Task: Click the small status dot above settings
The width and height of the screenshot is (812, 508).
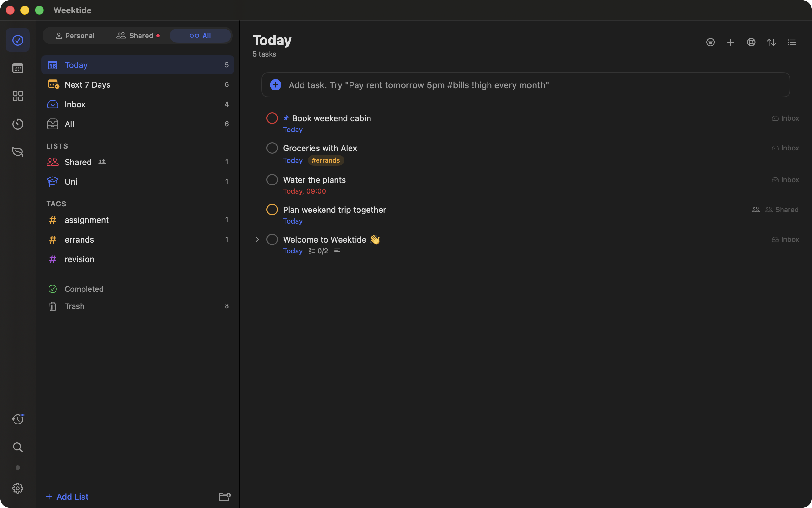Action: pyautogui.click(x=18, y=468)
